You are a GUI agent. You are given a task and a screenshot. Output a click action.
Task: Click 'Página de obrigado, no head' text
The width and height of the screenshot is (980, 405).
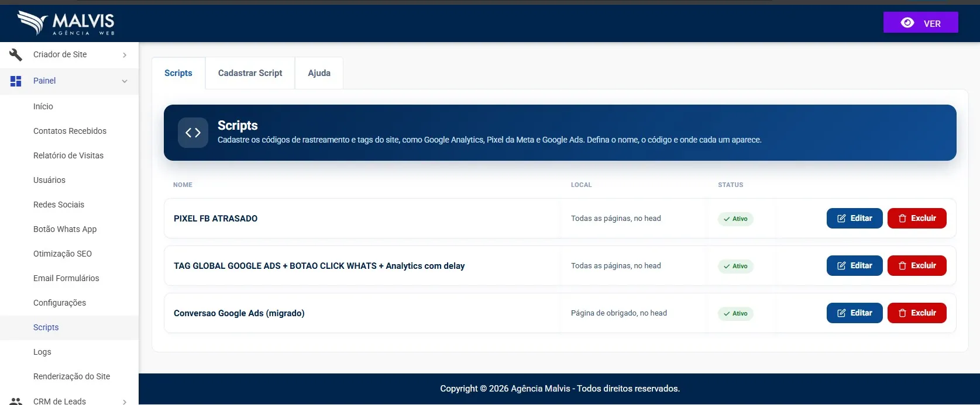pos(619,313)
